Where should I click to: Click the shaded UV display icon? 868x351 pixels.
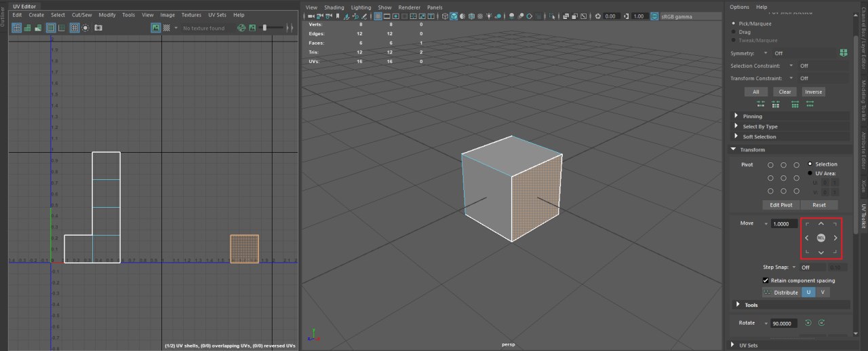point(28,28)
